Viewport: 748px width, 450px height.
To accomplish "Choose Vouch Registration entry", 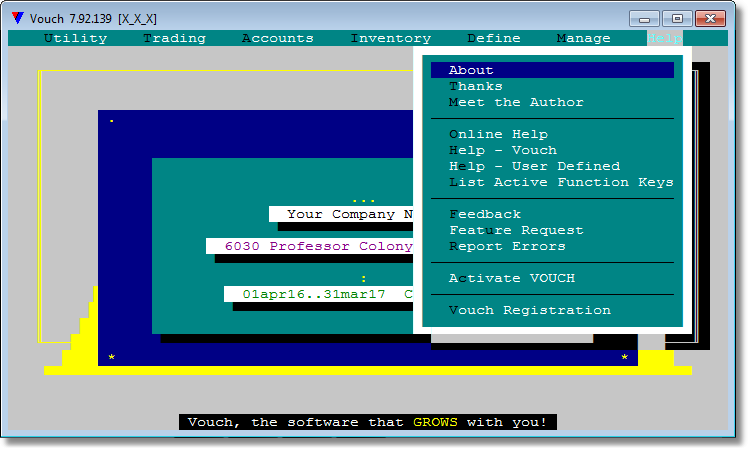I will click(x=552, y=310).
